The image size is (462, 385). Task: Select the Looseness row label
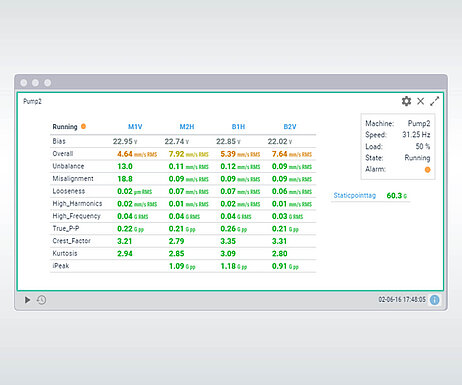tap(69, 191)
